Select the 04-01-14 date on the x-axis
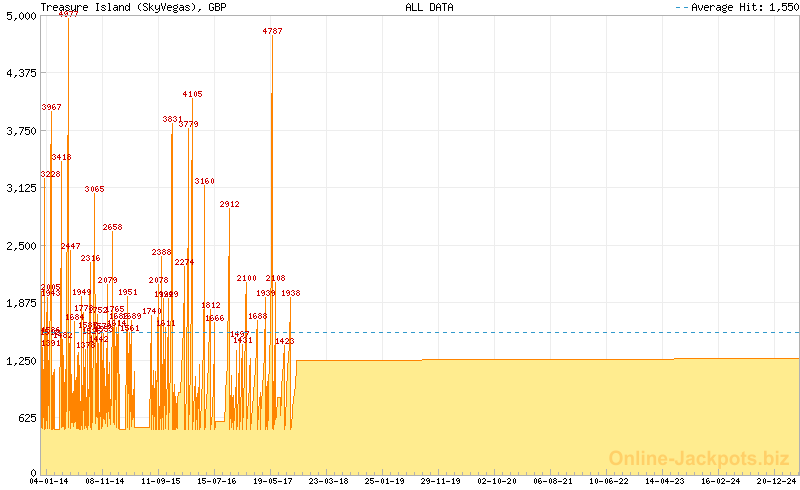Image resolution: width=800 pixels, height=490 pixels. 48,481
